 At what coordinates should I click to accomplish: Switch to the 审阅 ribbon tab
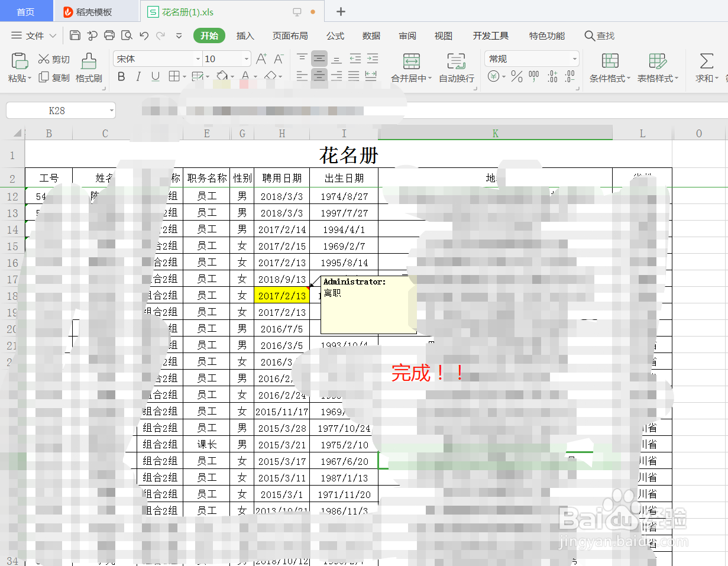coord(407,35)
